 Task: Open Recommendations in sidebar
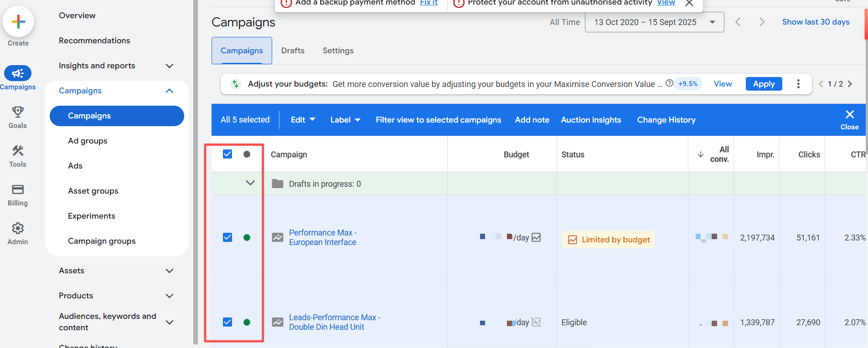pyautogui.click(x=94, y=41)
